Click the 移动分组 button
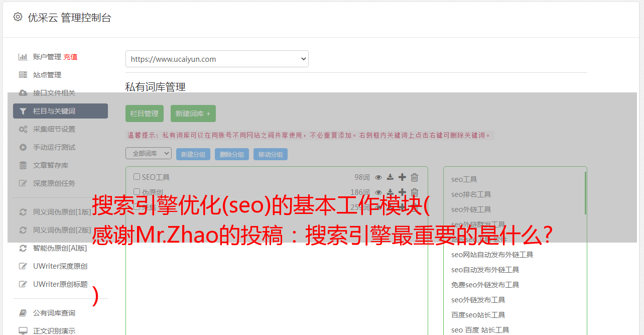 pyautogui.click(x=271, y=154)
